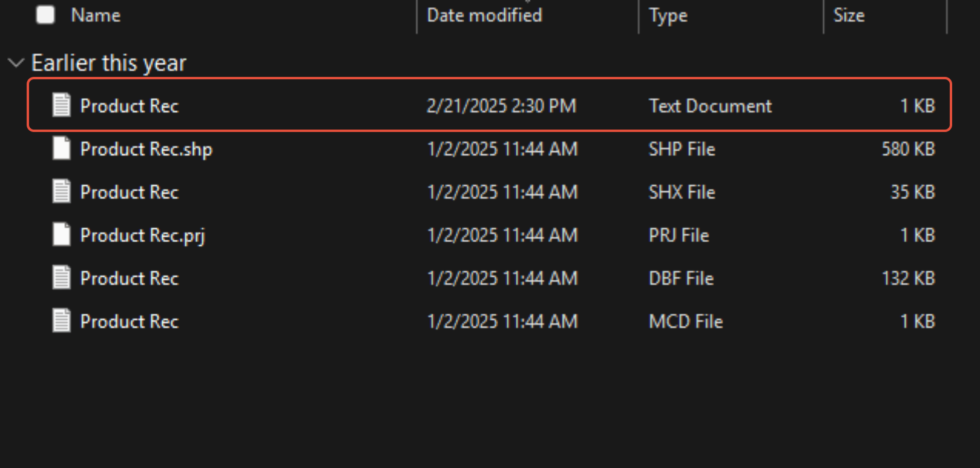
Task: Click the MCD file's document icon
Action: [61, 320]
